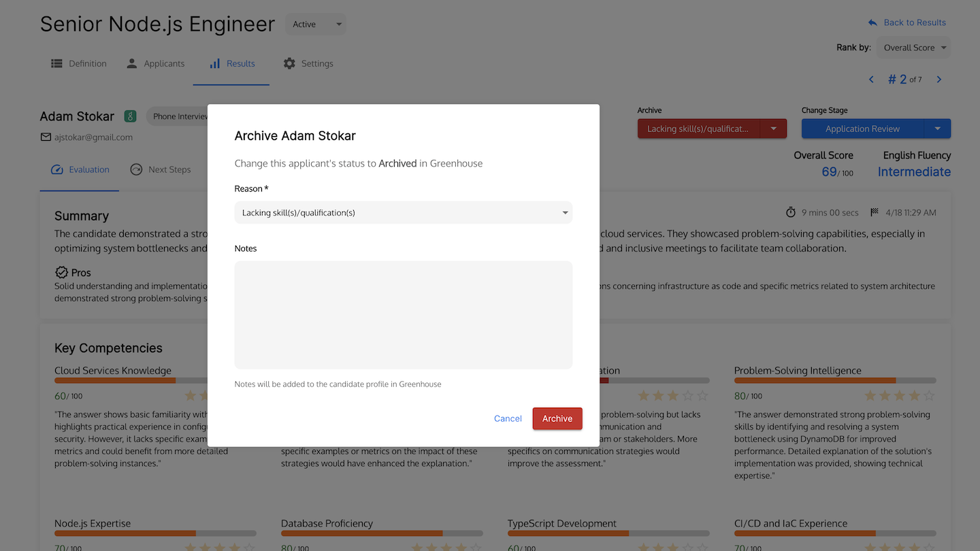The width and height of the screenshot is (980, 551).
Task: Go to the previous candidate arrow
Action: coord(871,80)
